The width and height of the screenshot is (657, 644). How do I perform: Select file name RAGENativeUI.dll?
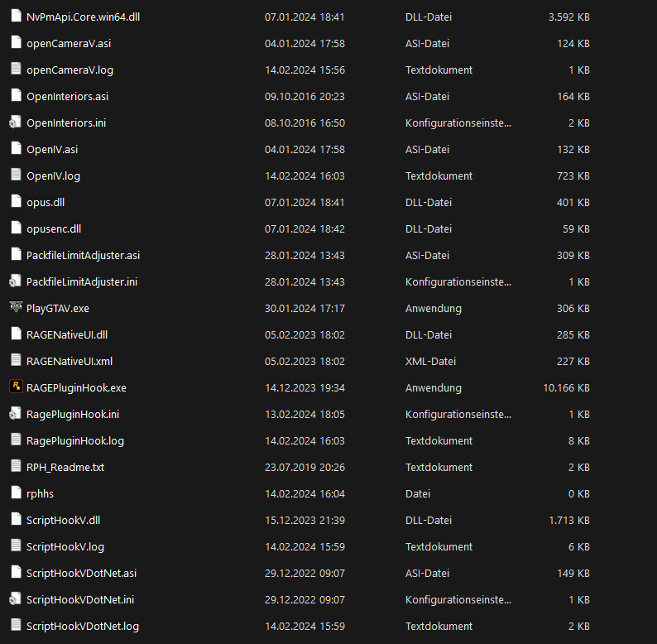pyautogui.click(x=67, y=335)
